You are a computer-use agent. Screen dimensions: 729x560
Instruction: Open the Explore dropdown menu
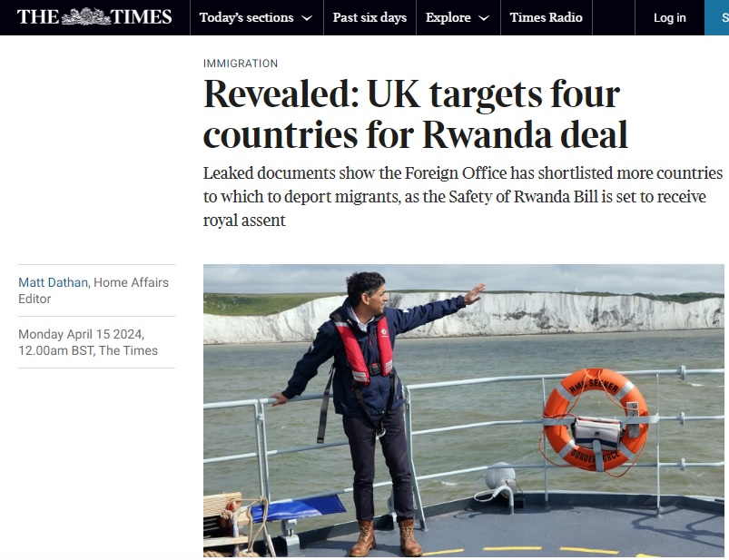[458, 17]
